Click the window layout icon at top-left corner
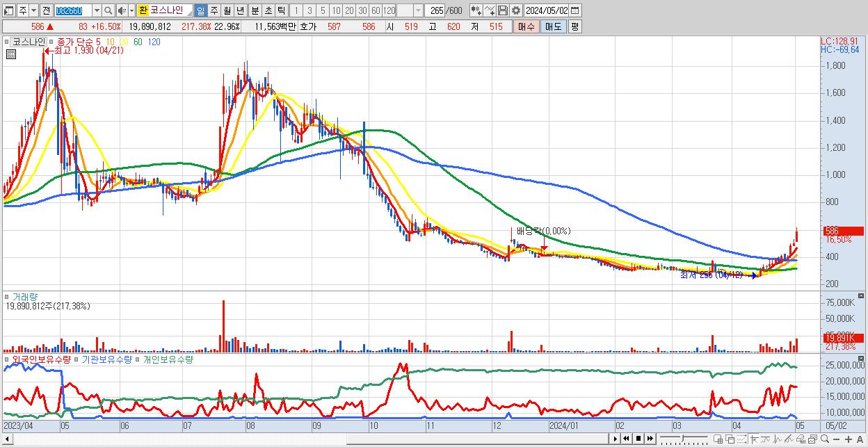 point(8,10)
